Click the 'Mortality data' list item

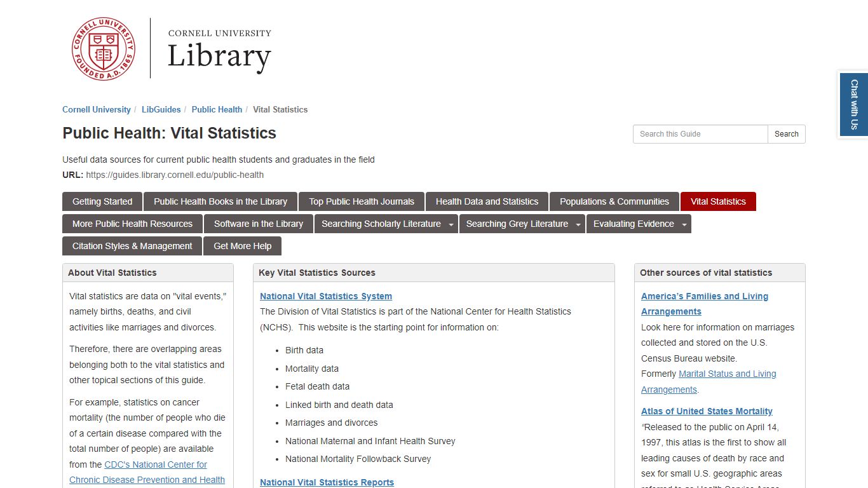pos(312,369)
